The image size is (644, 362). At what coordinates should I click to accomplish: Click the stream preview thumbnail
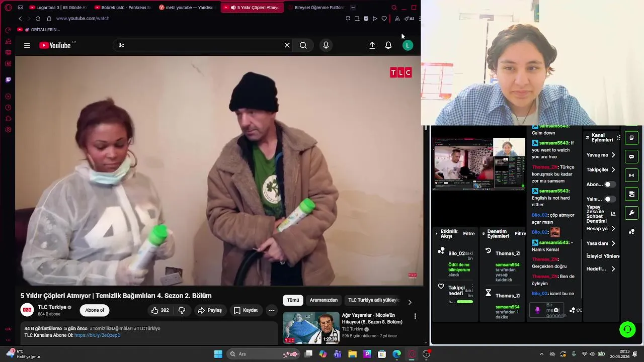pos(479,164)
